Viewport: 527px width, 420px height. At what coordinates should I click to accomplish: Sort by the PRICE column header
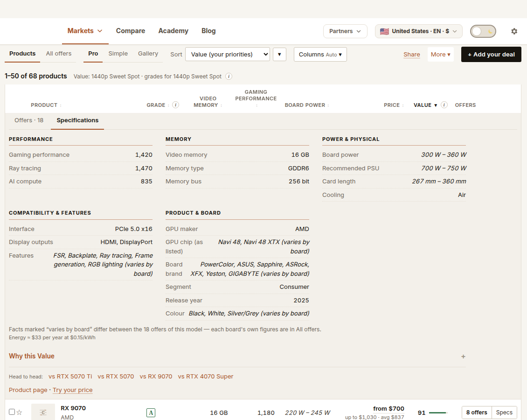[394, 105]
